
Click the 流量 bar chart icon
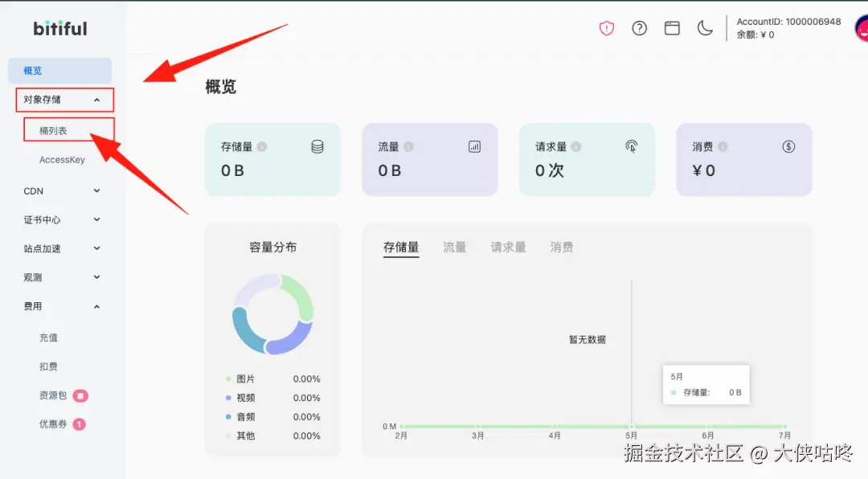(474, 147)
